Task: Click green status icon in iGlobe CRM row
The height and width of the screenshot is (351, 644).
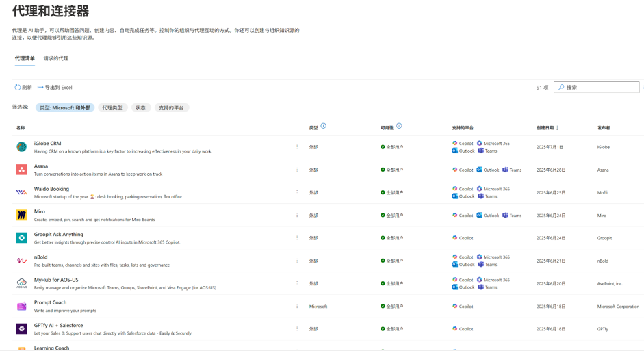Action: point(383,147)
